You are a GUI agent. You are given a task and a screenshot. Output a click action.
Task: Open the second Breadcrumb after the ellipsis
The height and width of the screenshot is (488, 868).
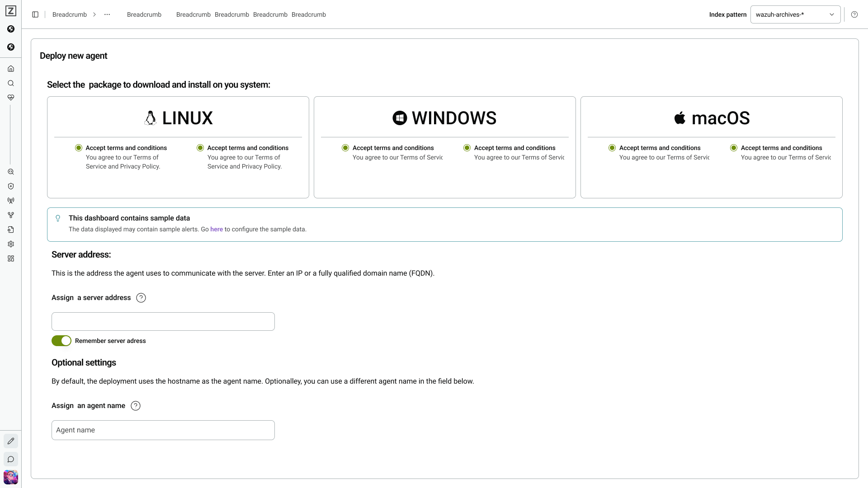(x=144, y=14)
